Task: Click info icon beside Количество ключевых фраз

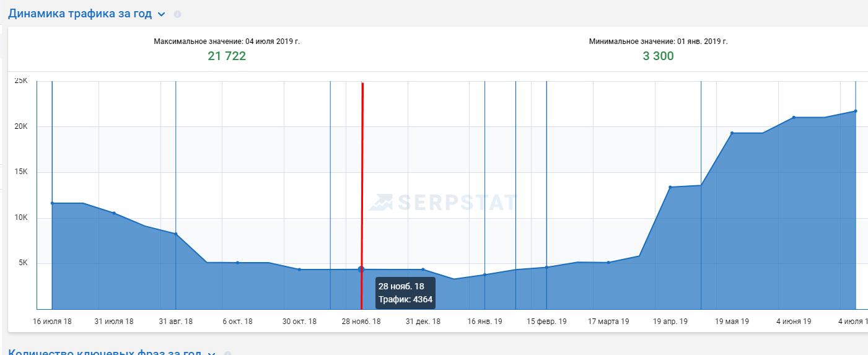Action: [227, 354]
